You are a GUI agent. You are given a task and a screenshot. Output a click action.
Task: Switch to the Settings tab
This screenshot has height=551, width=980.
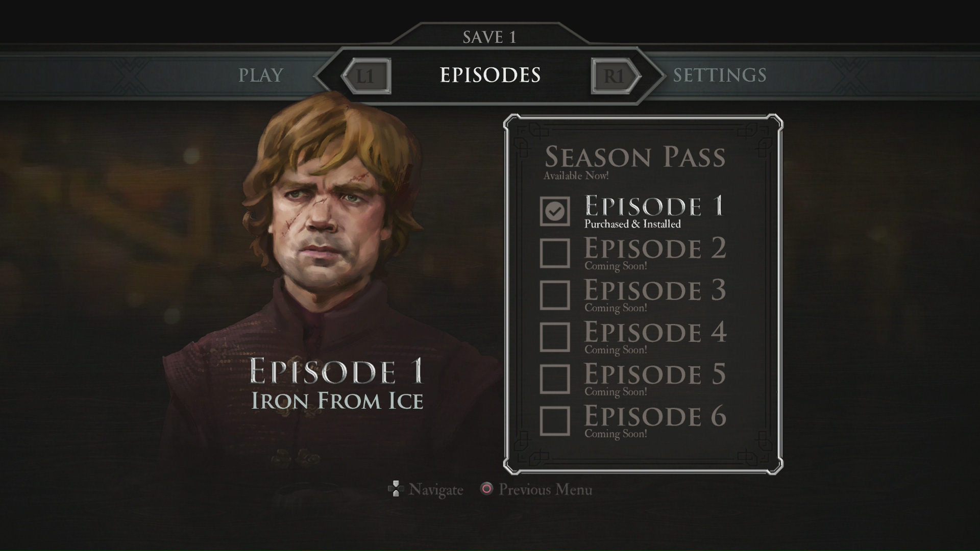pyautogui.click(x=720, y=75)
